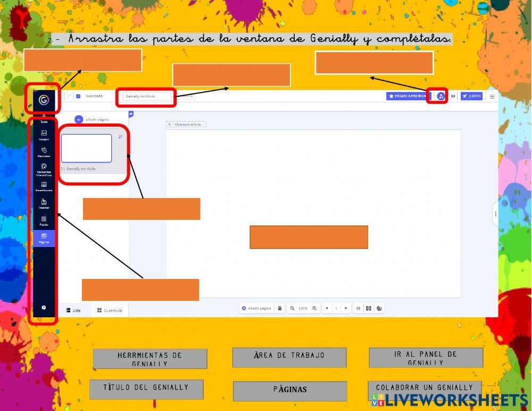The image size is (532, 411).
Task: Open the hamburger menu at top right
Action: (492, 96)
